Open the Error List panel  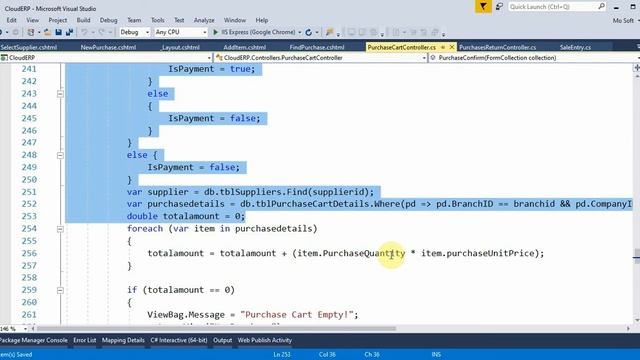tap(84, 340)
